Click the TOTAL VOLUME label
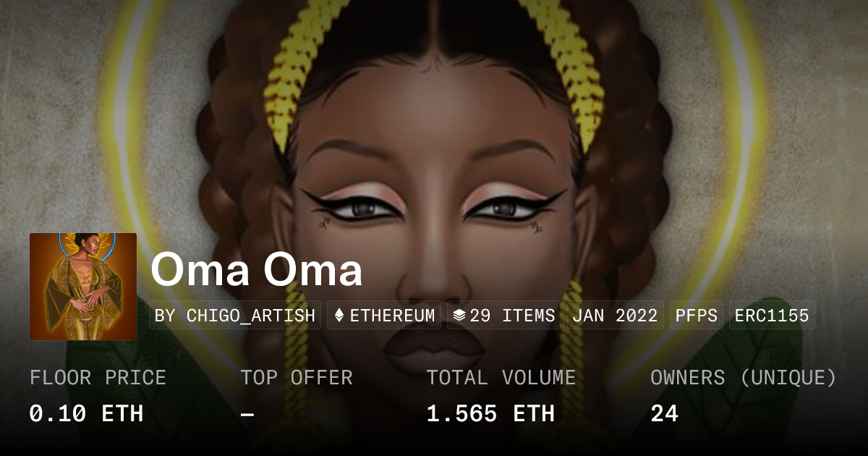Viewport: 868px width, 456px height. (501, 378)
